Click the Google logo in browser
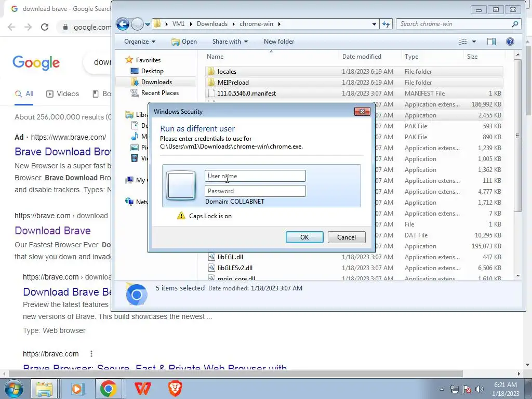Image resolution: width=532 pixels, height=399 pixels. tap(36, 63)
